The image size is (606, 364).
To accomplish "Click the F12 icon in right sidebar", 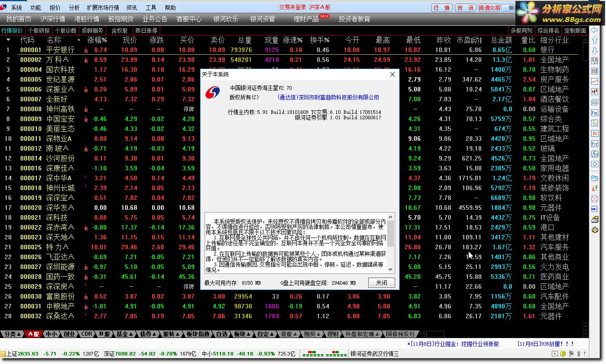I will point(595,144).
